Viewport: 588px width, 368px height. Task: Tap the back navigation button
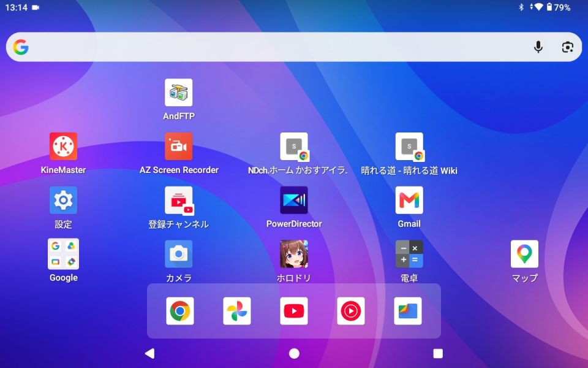(149, 353)
